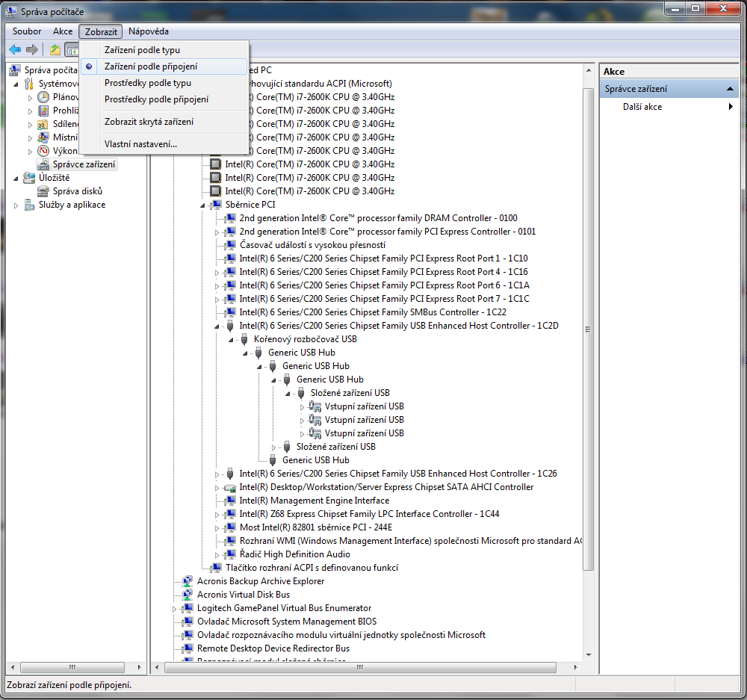Viewport: 747px width, 700px height.
Task: Toggle 'Zobrazit skrytá zařízení' option
Action: point(149,122)
